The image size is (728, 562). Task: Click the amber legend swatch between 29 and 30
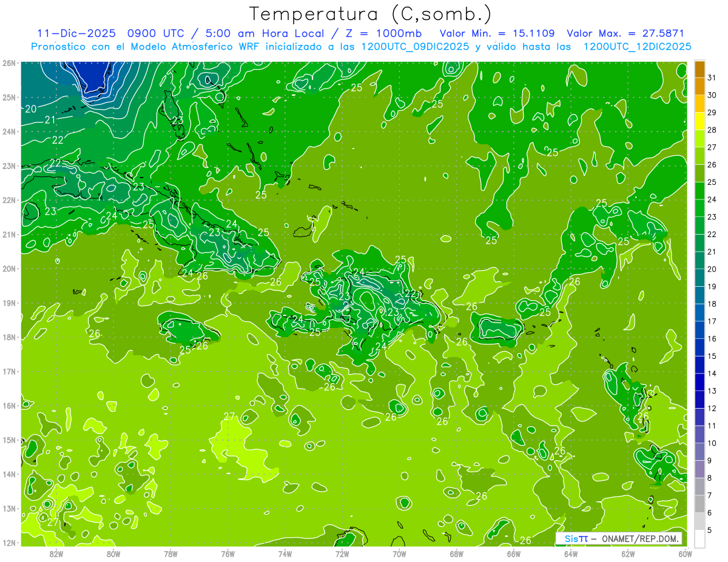point(699,104)
